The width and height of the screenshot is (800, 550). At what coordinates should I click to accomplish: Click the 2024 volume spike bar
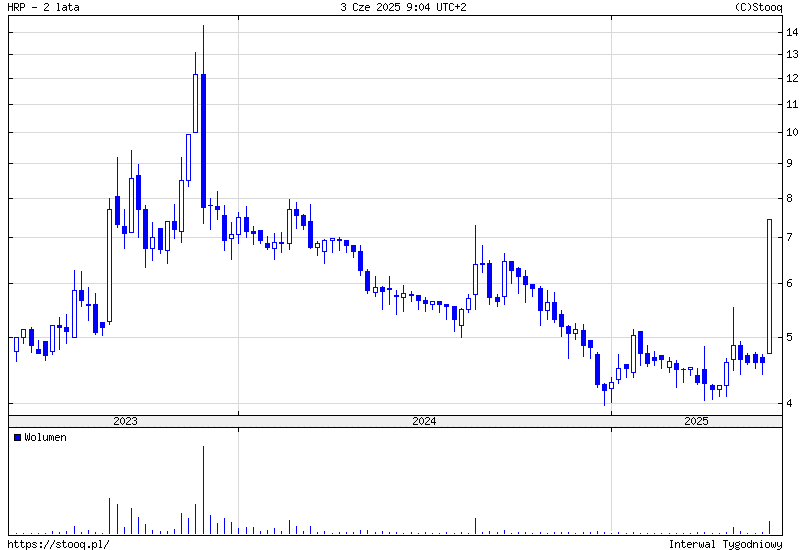476,526
